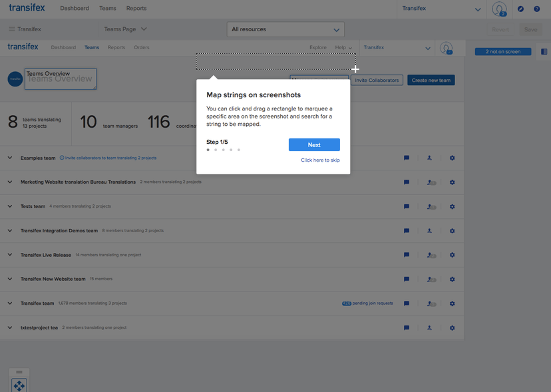Click member icon for txtestproject tea
The image size is (551, 392).
click(x=429, y=327)
